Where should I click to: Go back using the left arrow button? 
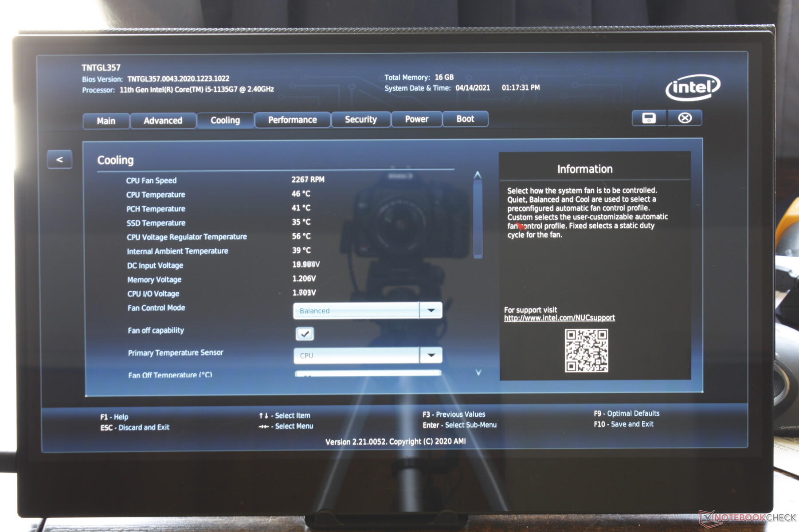coord(59,160)
